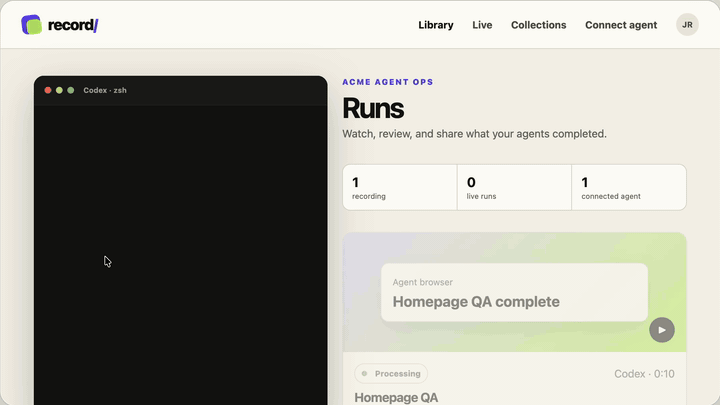The image size is (720, 405).
Task: Click the live runs stat
Action: tap(514, 187)
